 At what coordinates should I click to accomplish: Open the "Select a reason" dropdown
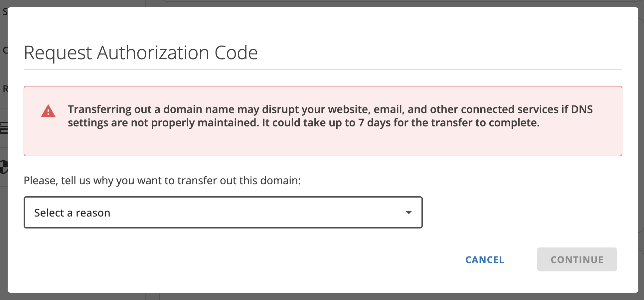coord(223,213)
